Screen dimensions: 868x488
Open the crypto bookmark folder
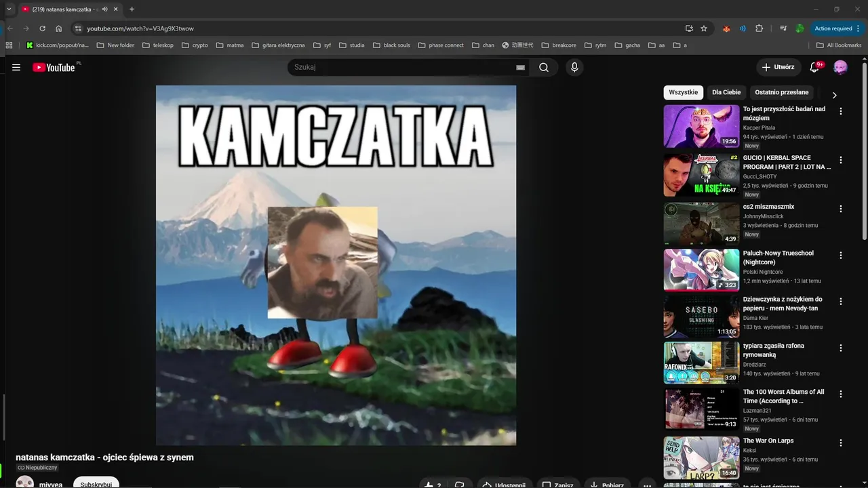tap(195, 45)
